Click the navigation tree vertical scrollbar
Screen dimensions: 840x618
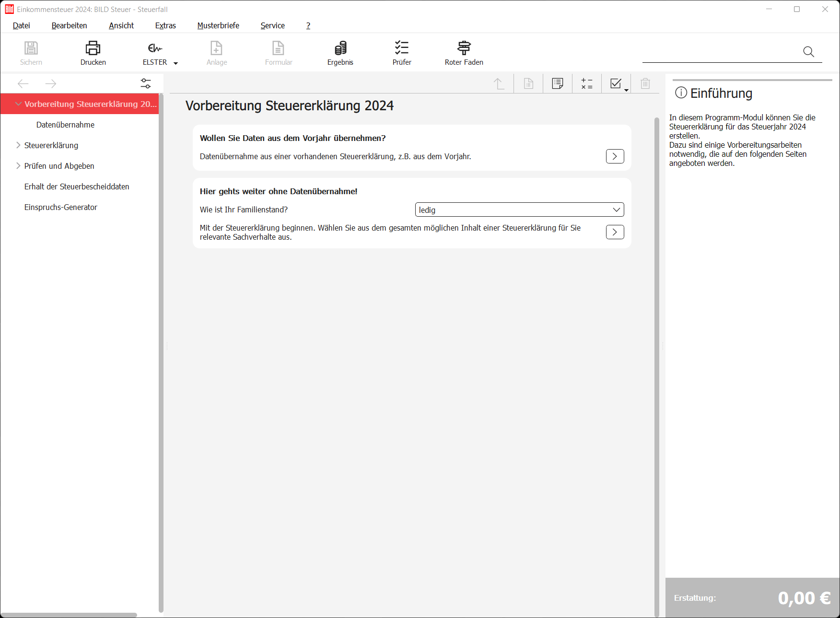pos(161,353)
